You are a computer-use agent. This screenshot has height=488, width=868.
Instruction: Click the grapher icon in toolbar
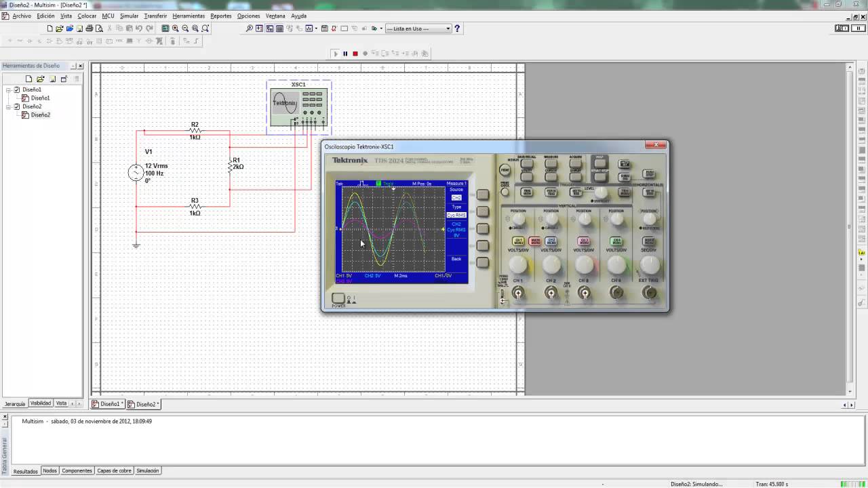coord(309,28)
